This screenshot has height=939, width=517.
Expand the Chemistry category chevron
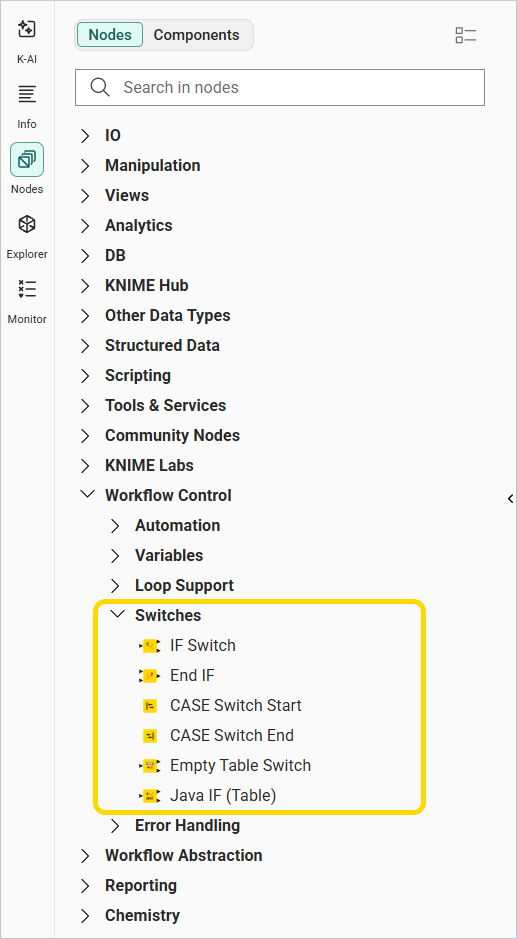(85, 916)
